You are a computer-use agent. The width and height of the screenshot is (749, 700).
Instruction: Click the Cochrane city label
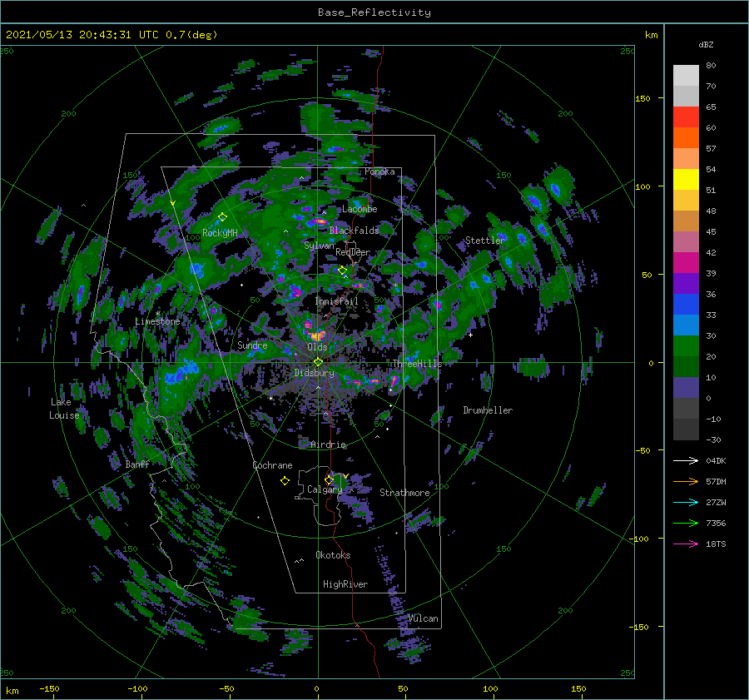tap(272, 465)
